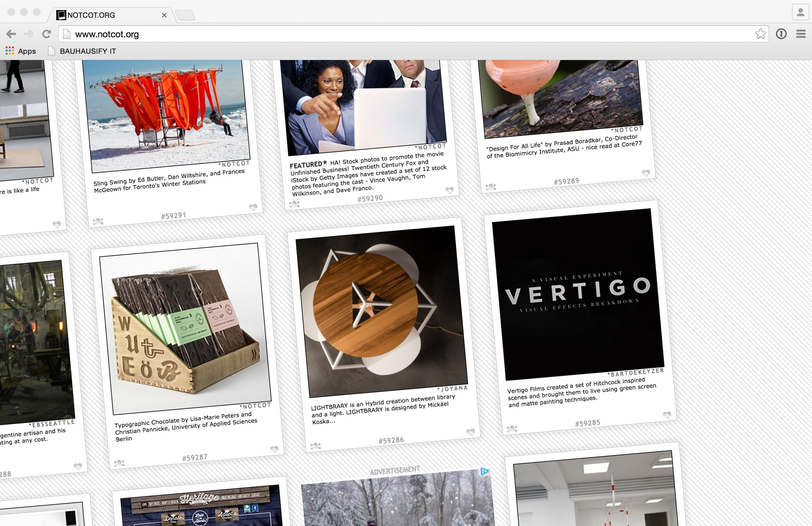Open post number #59291 link
The width and height of the screenshot is (812, 526).
click(x=173, y=216)
